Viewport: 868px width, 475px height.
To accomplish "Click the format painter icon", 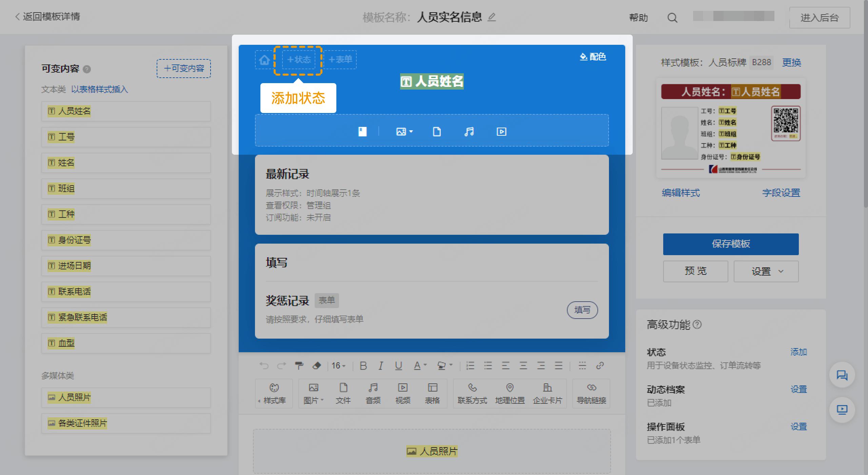I will 299,365.
